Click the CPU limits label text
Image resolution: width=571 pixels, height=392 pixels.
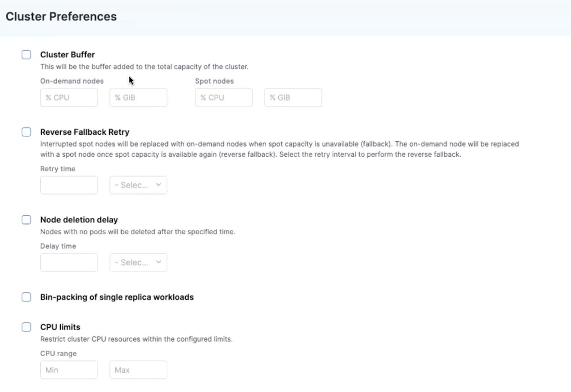(x=60, y=327)
